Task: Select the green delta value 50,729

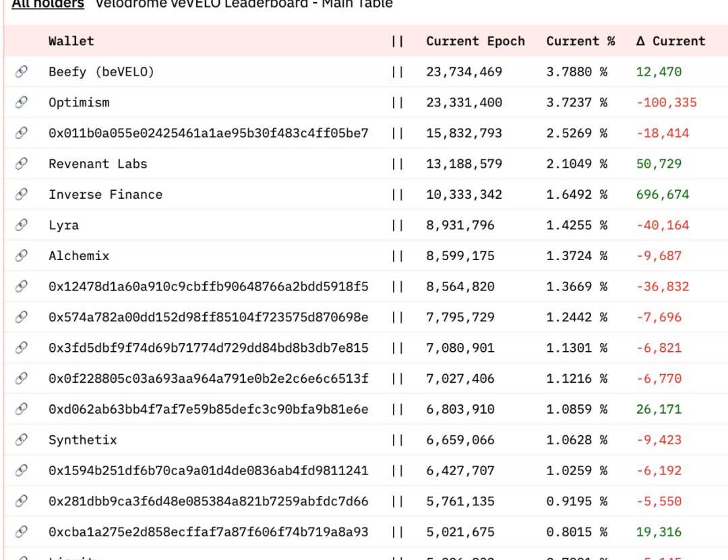Action: point(659,164)
